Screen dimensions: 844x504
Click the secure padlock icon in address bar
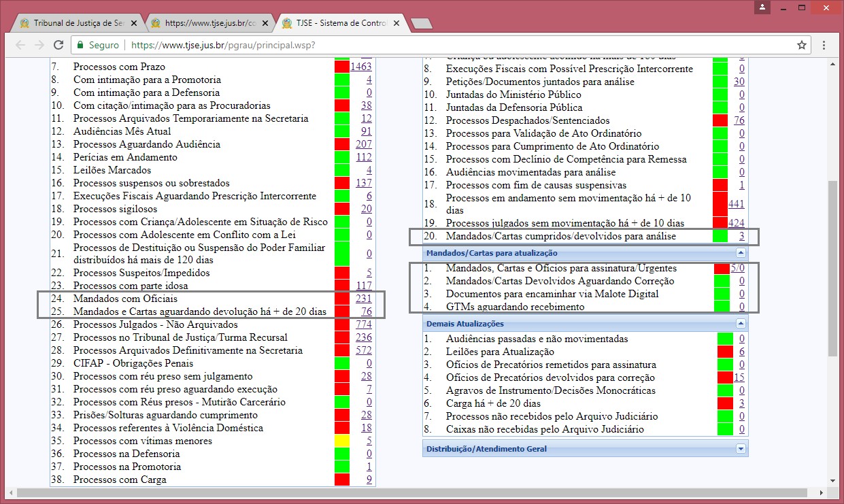coord(80,45)
